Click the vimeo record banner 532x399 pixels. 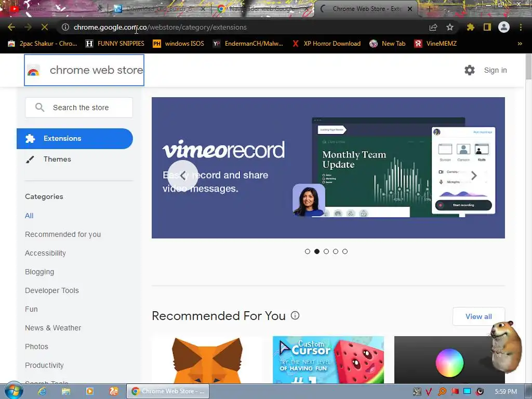(328, 168)
